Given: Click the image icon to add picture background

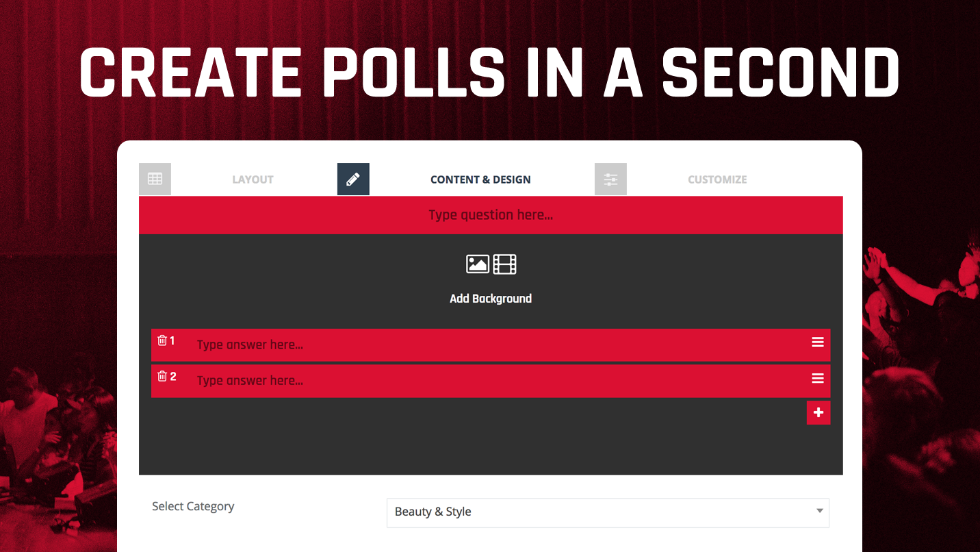Looking at the screenshot, I should (478, 264).
